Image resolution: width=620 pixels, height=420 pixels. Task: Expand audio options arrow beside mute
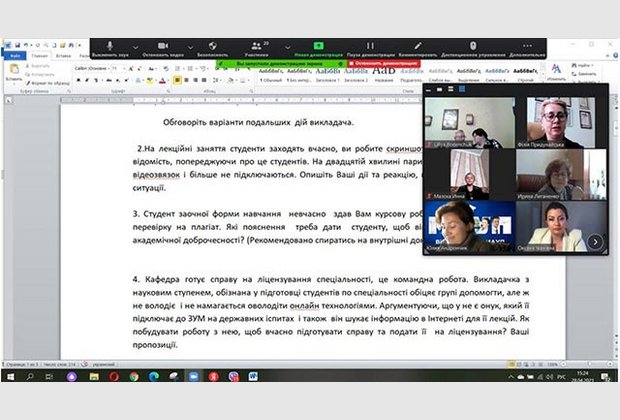[x=135, y=45]
